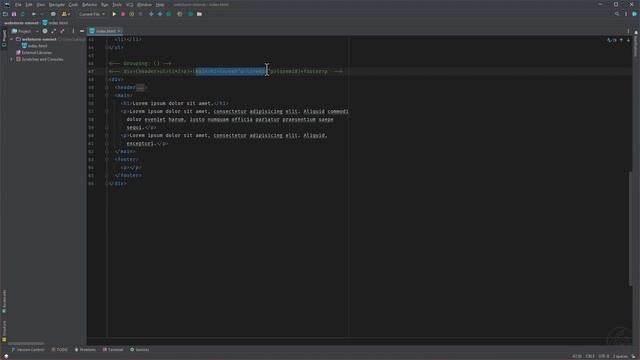Open the Structure side tool window
640x360 pixels.
tap(4, 331)
